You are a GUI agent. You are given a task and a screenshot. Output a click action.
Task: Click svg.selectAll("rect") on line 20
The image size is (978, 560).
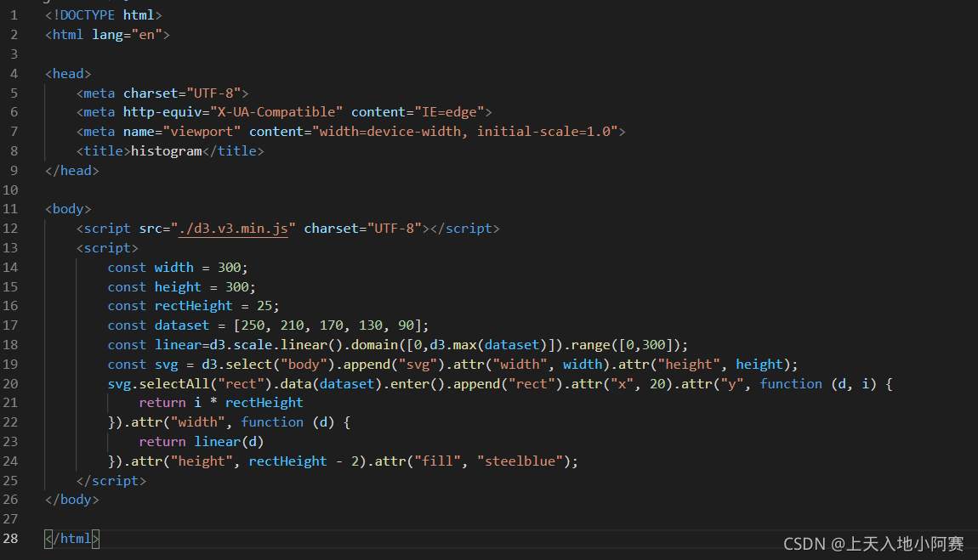[190, 384]
